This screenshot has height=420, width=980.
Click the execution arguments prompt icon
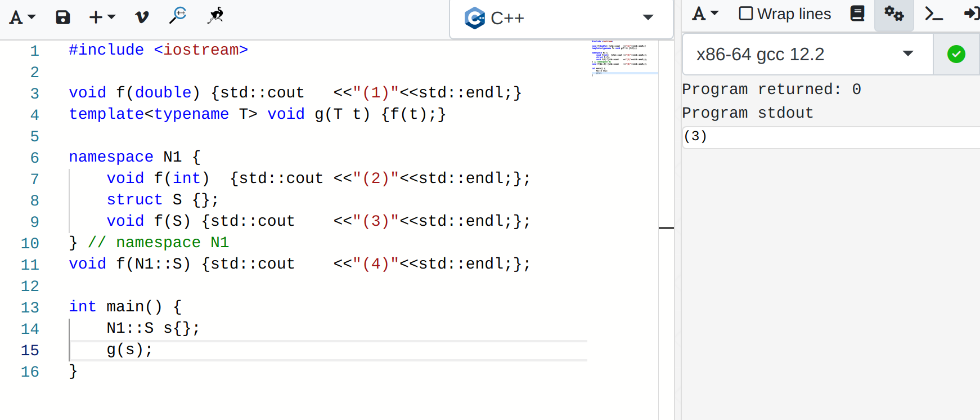click(x=934, y=14)
